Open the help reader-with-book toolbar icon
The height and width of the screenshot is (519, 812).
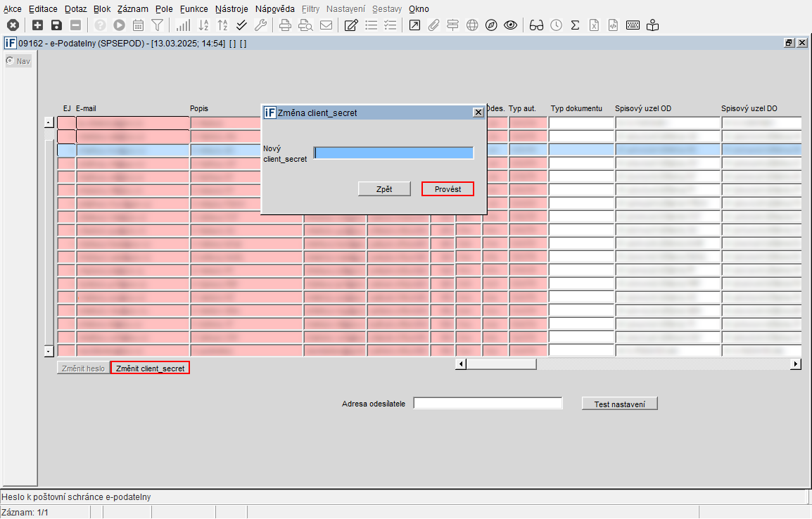[652, 25]
